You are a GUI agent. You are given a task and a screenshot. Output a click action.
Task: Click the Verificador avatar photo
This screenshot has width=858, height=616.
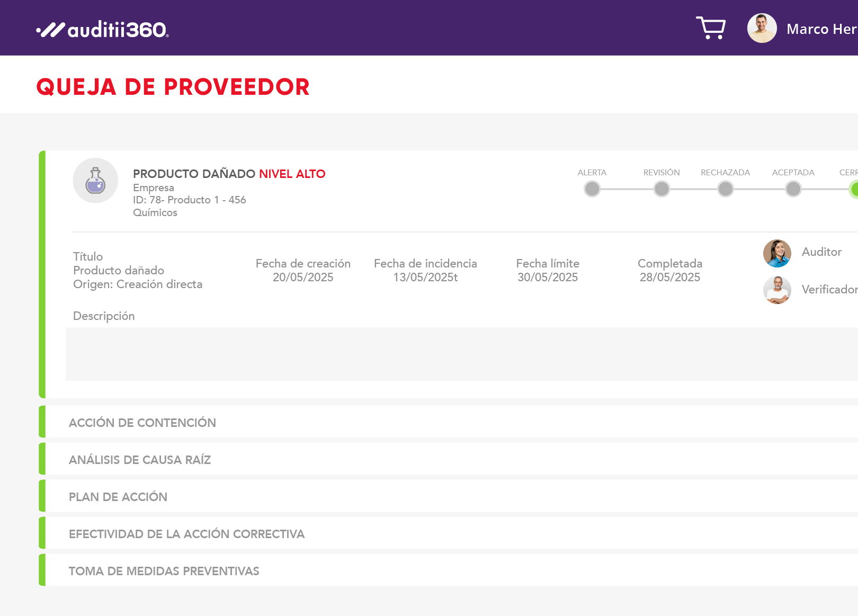coord(777,290)
